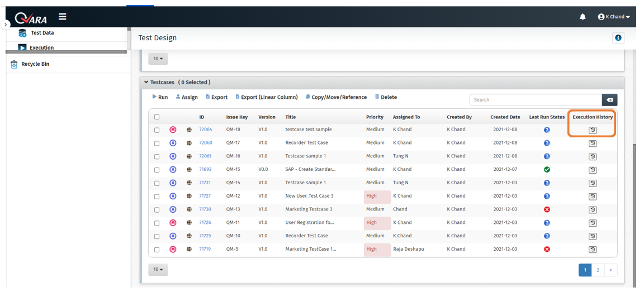This screenshot has width=644, height=292.
Task: Go to page 2 of testcases
Action: tap(598, 270)
